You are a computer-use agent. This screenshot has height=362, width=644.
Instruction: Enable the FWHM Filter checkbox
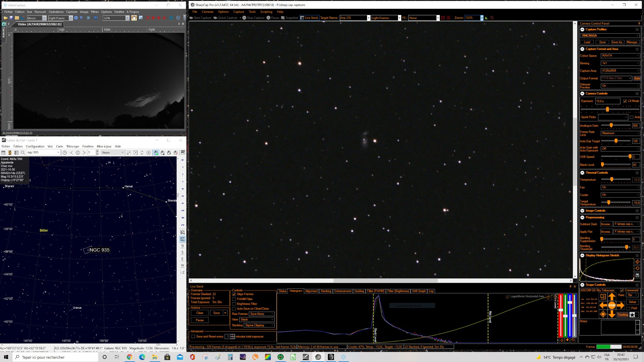[x=234, y=299]
